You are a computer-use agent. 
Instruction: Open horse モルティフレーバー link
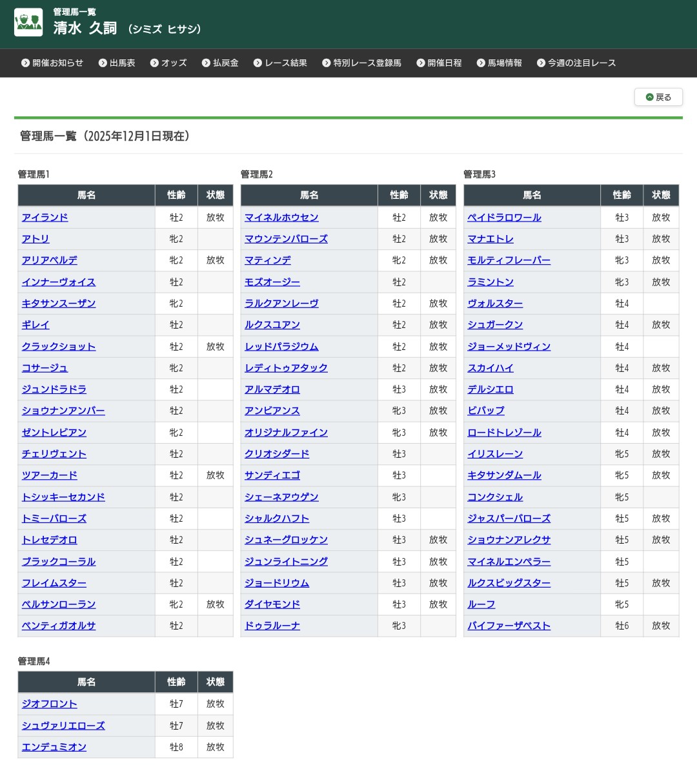pos(509,260)
